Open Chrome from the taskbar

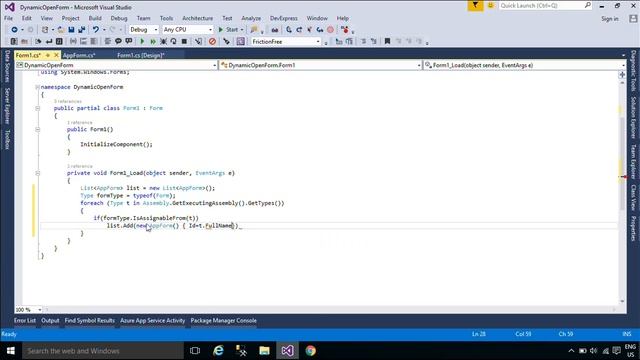tap(310, 351)
